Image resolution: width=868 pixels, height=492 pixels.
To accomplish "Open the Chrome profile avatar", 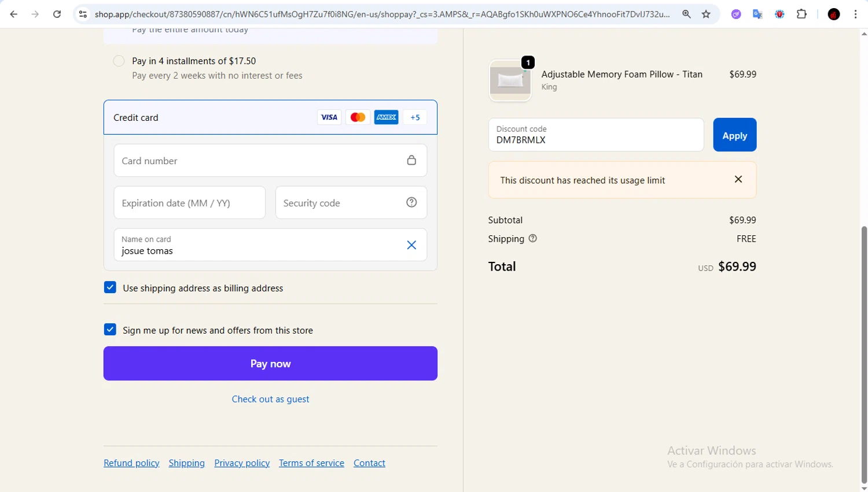I will (834, 14).
